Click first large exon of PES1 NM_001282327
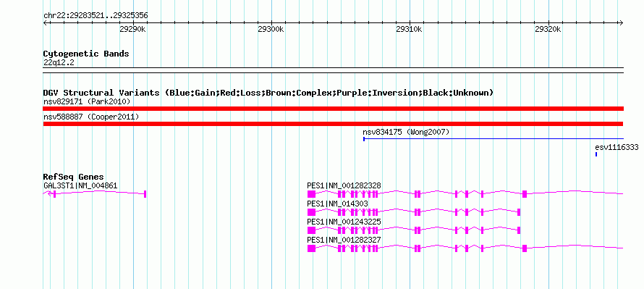 tap(311, 248)
